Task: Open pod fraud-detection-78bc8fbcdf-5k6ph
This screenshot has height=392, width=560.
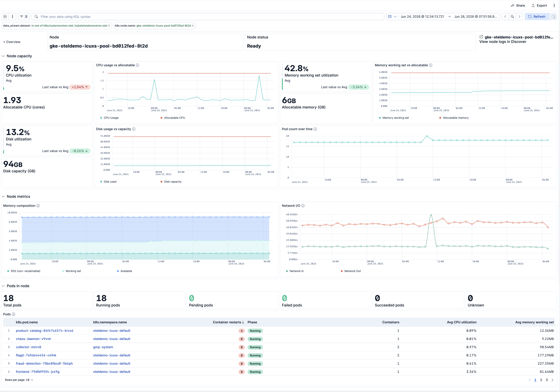Action: [x=44, y=363]
